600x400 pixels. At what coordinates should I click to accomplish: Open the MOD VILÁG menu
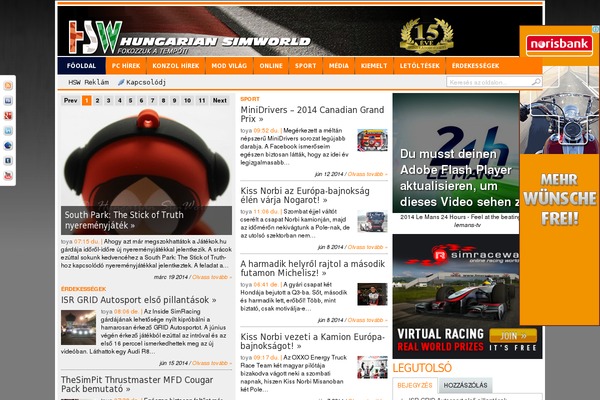229,66
